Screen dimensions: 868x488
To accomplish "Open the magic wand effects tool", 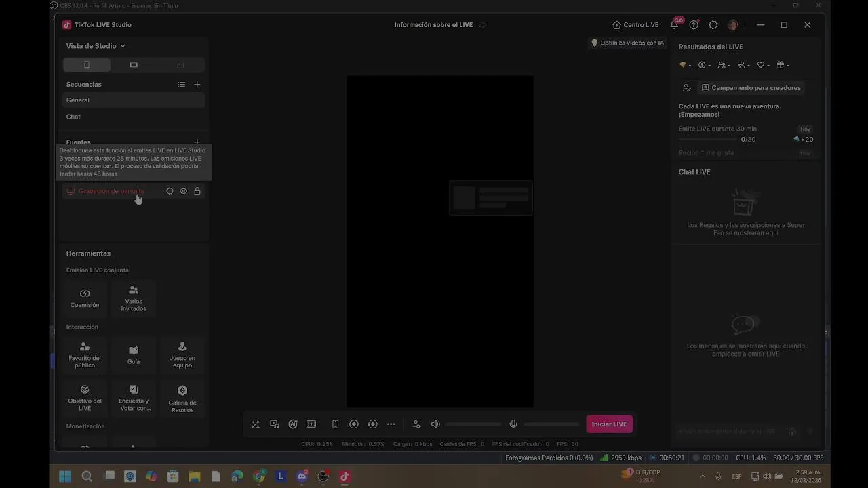I will coord(256,424).
